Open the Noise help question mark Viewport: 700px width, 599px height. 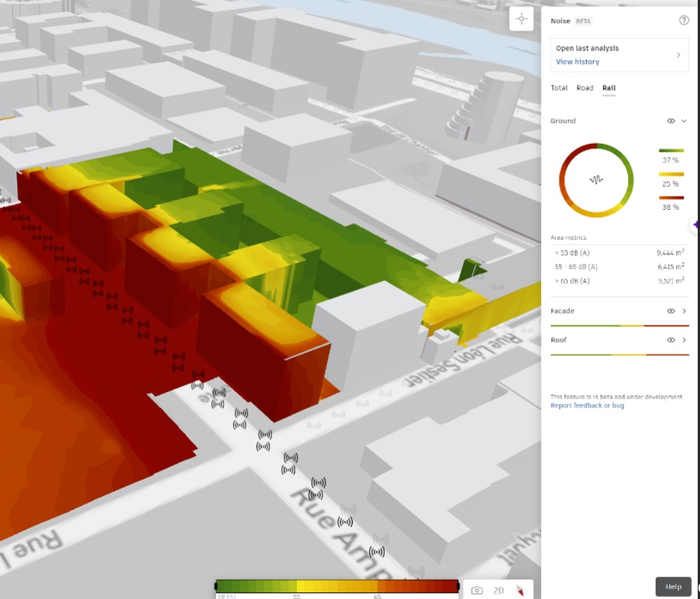(683, 20)
